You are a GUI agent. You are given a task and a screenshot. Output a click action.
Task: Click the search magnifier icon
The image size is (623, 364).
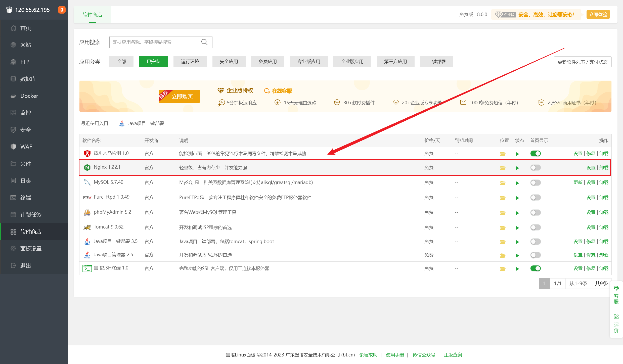[x=204, y=42]
